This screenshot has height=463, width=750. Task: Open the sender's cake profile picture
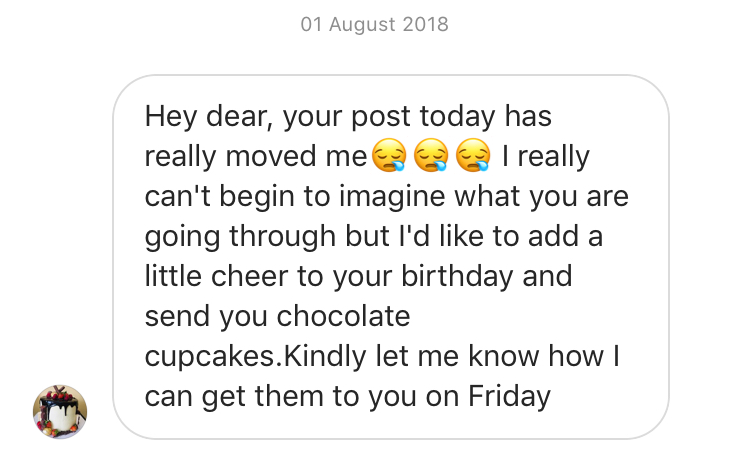click(60, 412)
